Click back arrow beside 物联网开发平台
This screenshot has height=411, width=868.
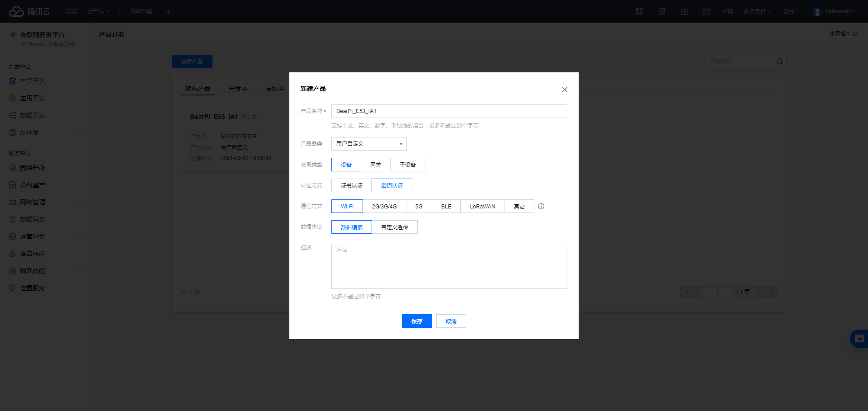pos(14,35)
